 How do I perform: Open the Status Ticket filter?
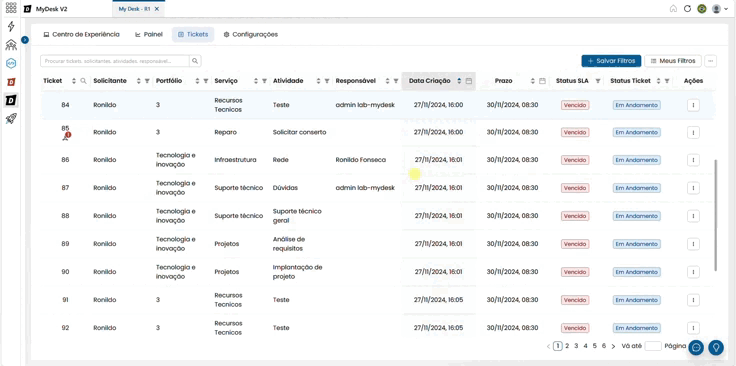667,81
